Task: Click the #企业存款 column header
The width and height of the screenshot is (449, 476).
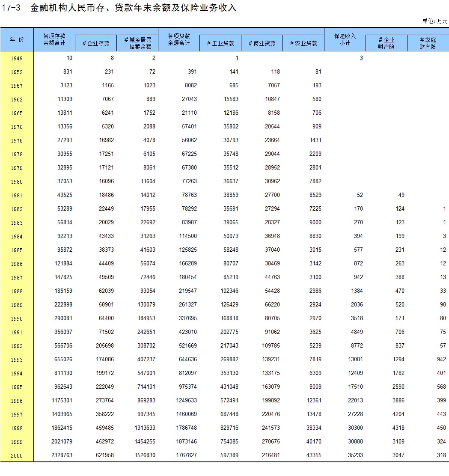Action: click(95, 43)
